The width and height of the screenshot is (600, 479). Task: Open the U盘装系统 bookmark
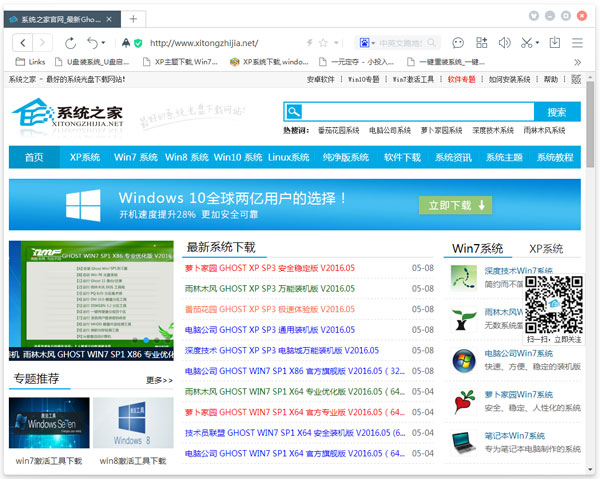pyautogui.click(x=92, y=62)
